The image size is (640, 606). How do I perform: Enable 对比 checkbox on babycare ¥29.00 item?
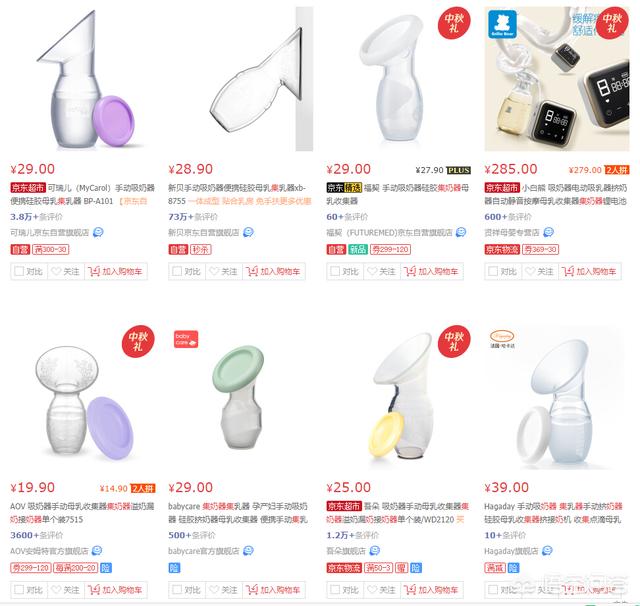pyautogui.click(x=177, y=589)
